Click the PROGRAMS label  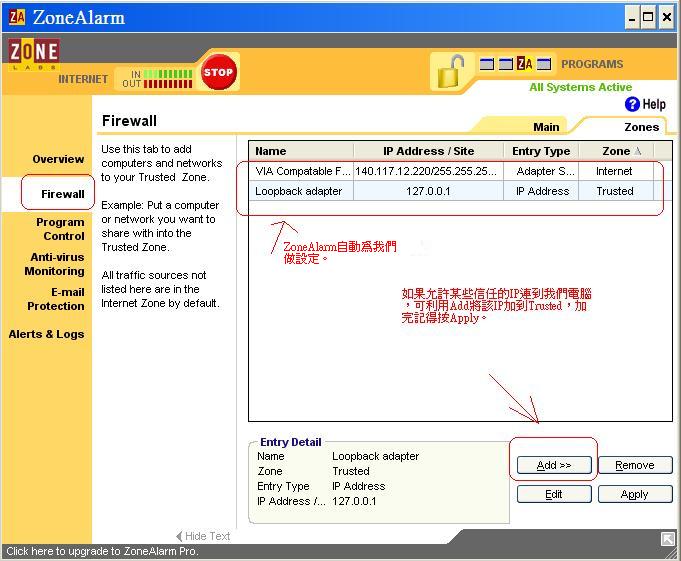click(x=592, y=64)
